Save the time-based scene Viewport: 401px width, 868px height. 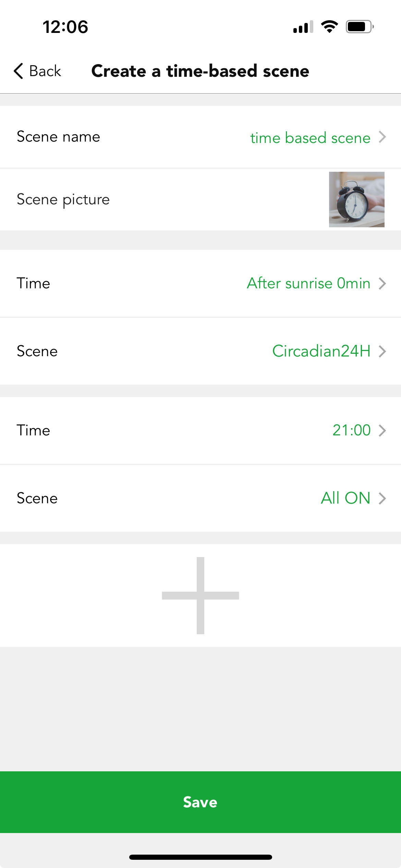click(200, 802)
